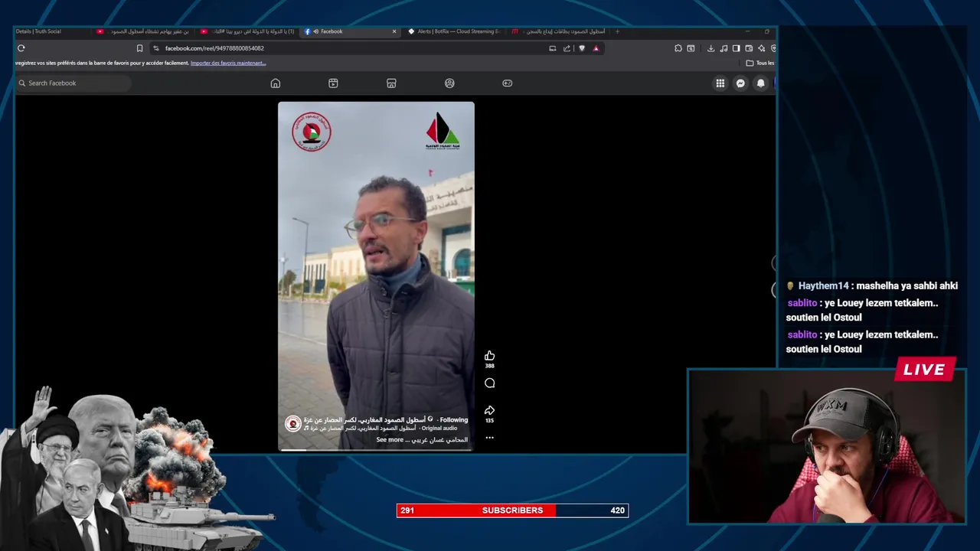Open the Brave Shields lion icon
Viewport: 980px width, 551px height.
tap(582, 48)
